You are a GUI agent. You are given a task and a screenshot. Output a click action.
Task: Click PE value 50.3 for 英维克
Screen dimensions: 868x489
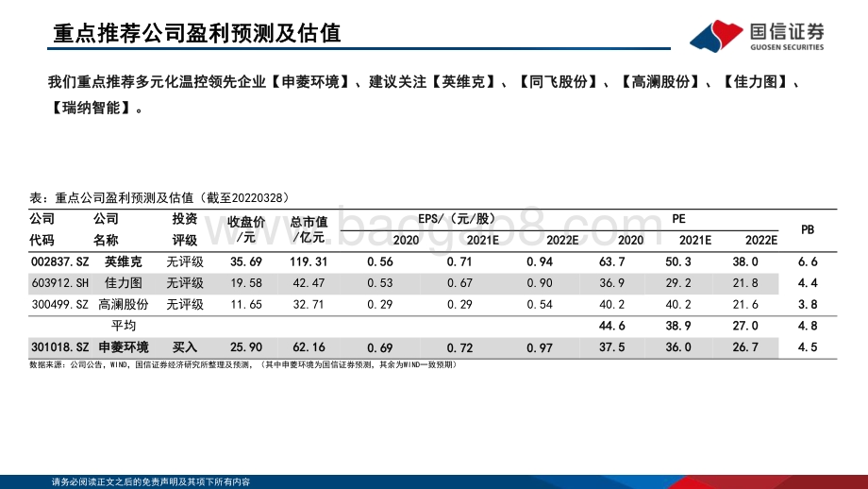[678, 261]
